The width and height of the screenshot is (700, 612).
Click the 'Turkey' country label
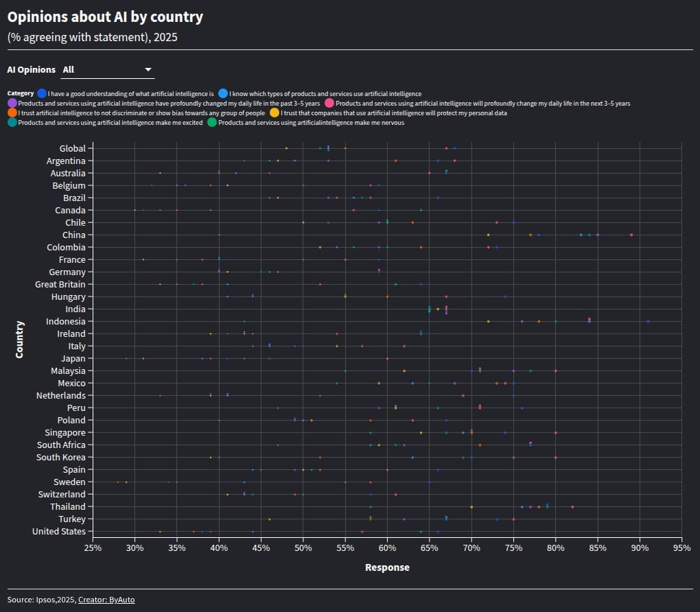click(x=72, y=519)
